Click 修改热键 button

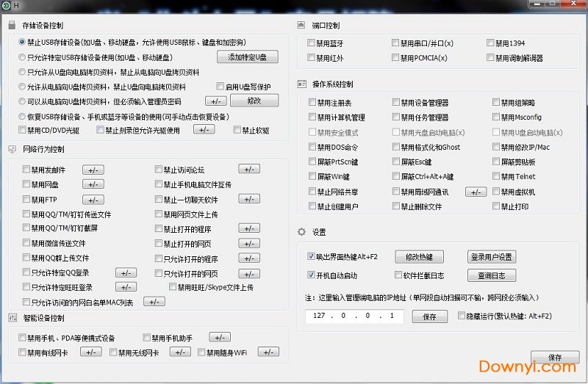[x=419, y=257]
